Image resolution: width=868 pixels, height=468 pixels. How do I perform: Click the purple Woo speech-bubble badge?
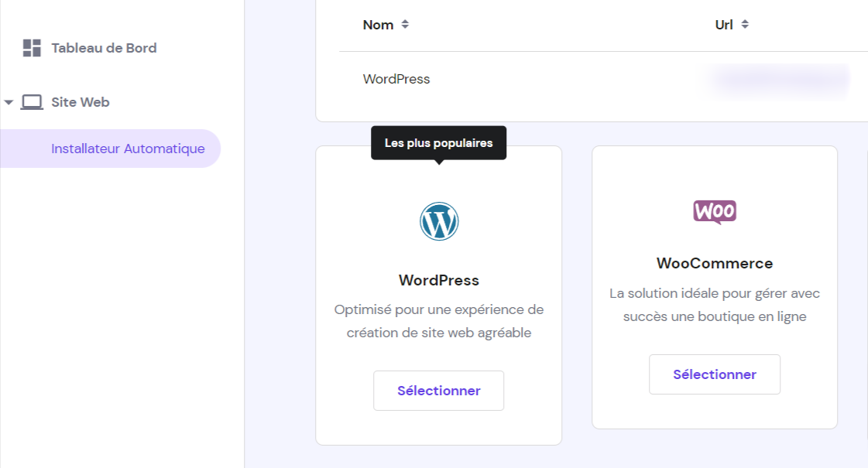tap(714, 212)
